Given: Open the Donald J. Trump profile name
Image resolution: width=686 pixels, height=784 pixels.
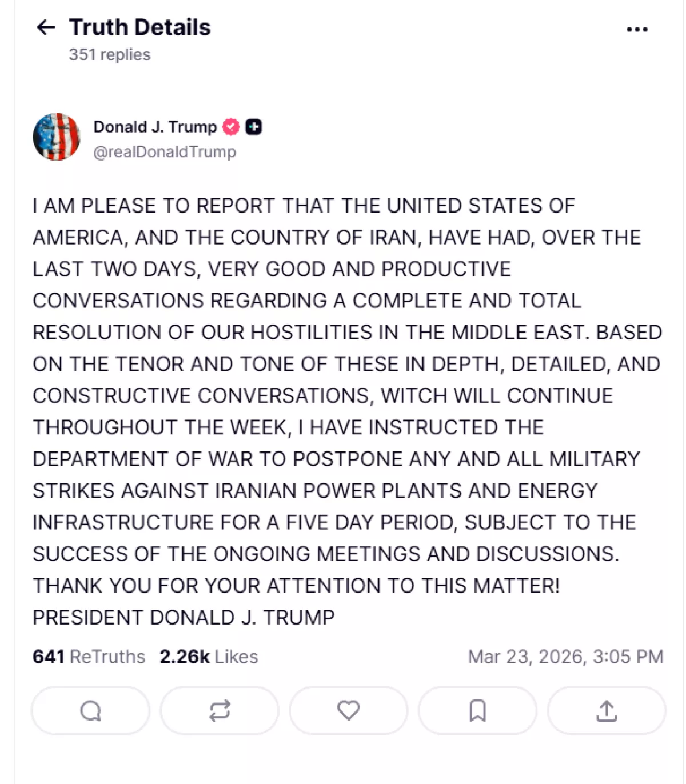Looking at the screenshot, I should click(x=155, y=127).
